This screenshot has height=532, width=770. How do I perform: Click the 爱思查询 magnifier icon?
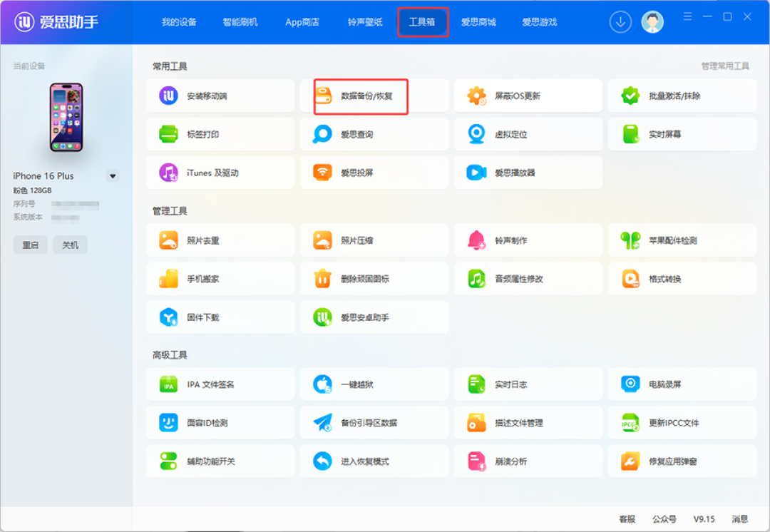pyautogui.click(x=323, y=134)
